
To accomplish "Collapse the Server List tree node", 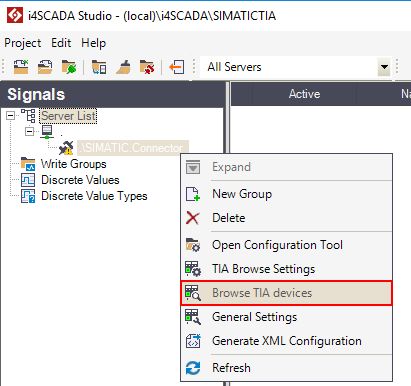I will 11,116.
